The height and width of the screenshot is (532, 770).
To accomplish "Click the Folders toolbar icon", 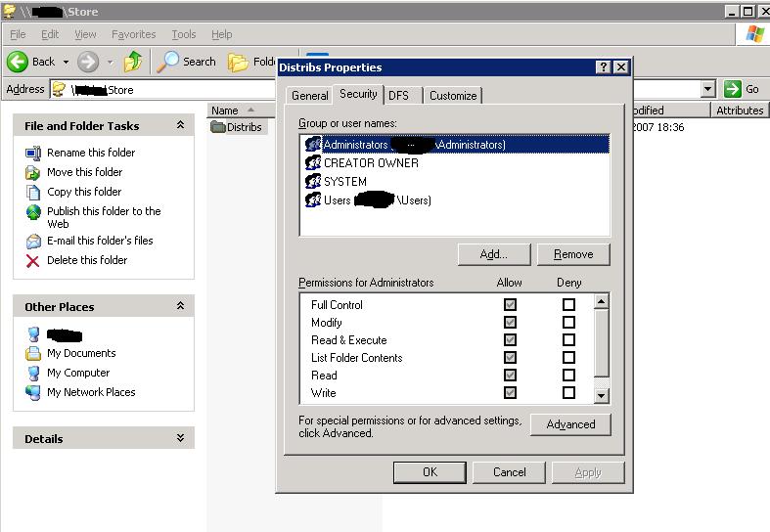I will (238, 63).
